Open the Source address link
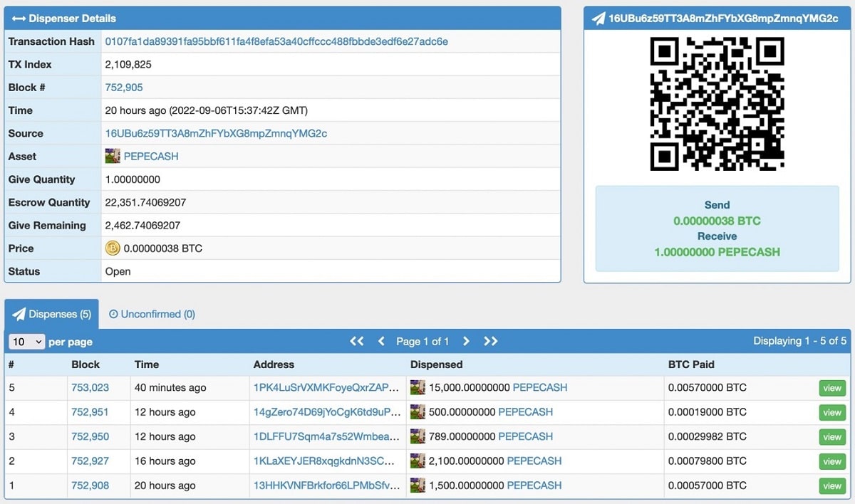 point(216,133)
